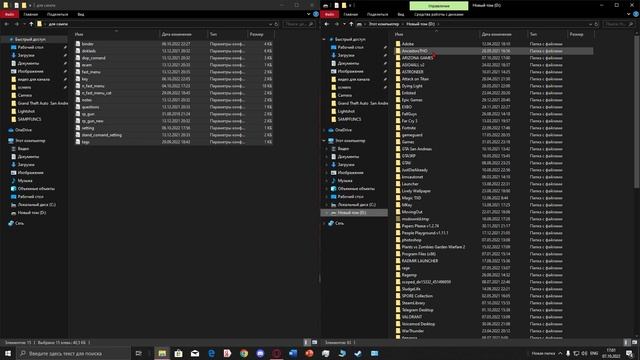Switch to large icons view in left window
Screen dimensions: 640x360
pyautogui.click(x=315, y=342)
